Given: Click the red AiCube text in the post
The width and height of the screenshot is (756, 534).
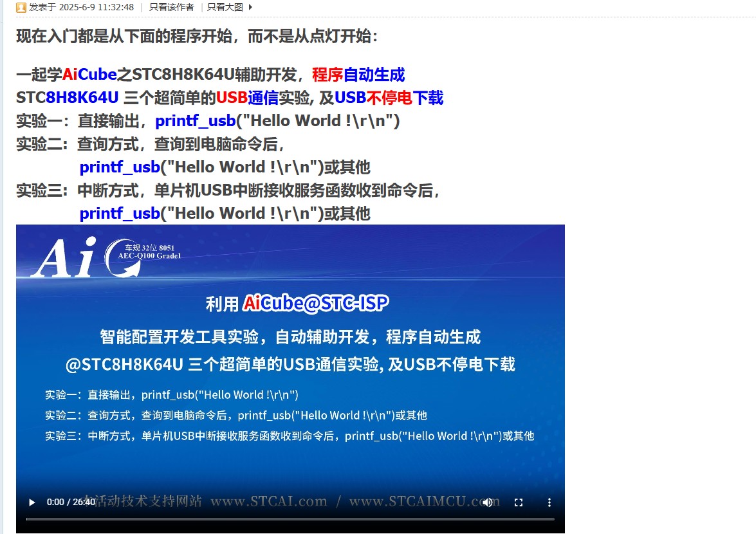Looking at the screenshot, I should (x=89, y=75).
